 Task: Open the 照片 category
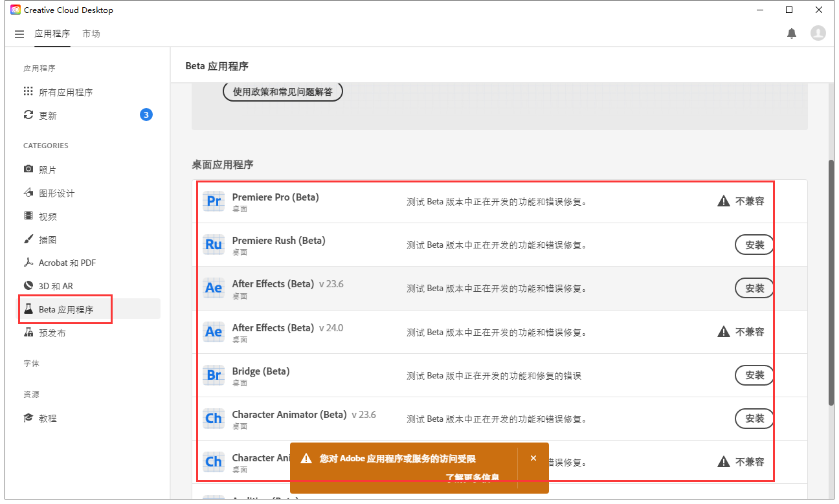click(48, 170)
